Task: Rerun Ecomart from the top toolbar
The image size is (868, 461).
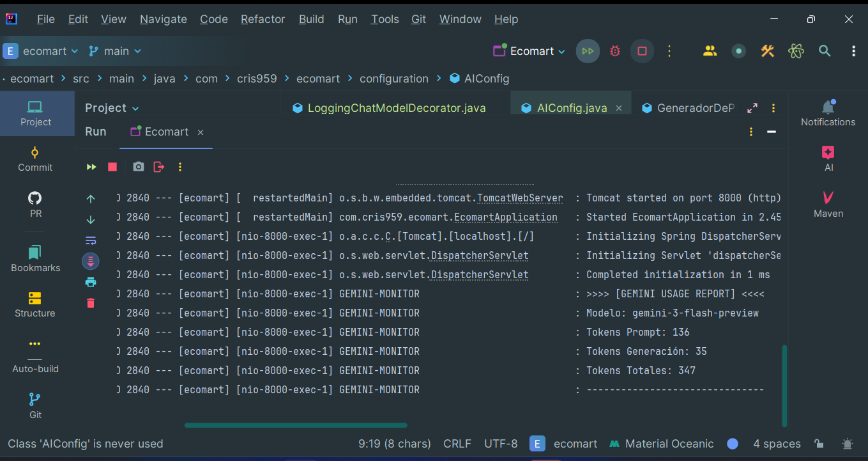Action: 588,51
